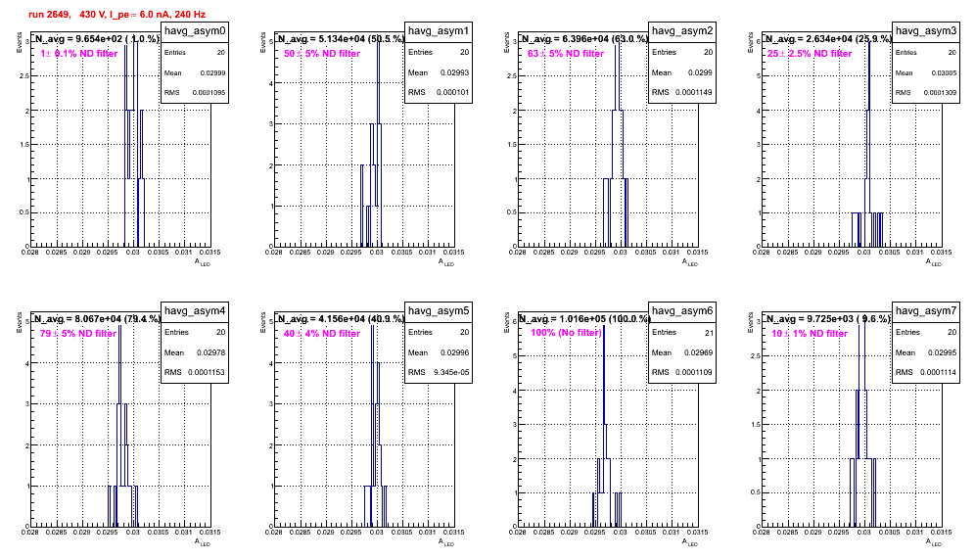Click the N_avg = 4.156e+04 label

[x=341, y=318]
